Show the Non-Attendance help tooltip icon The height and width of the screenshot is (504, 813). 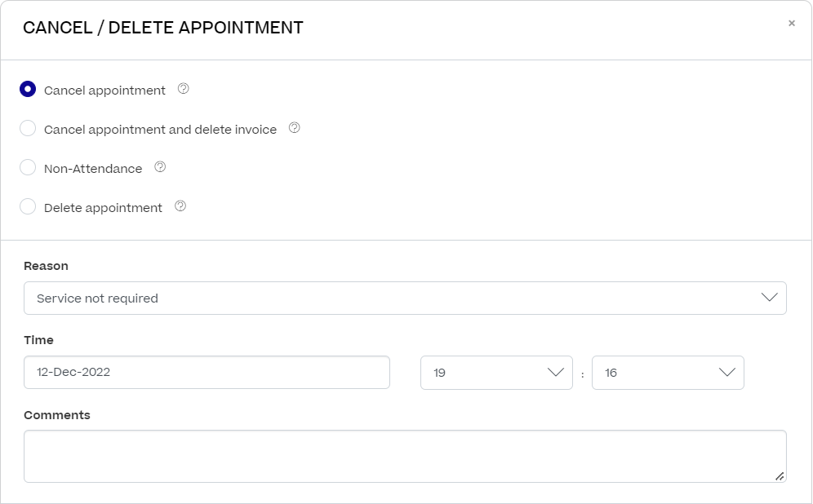[x=160, y=167]
